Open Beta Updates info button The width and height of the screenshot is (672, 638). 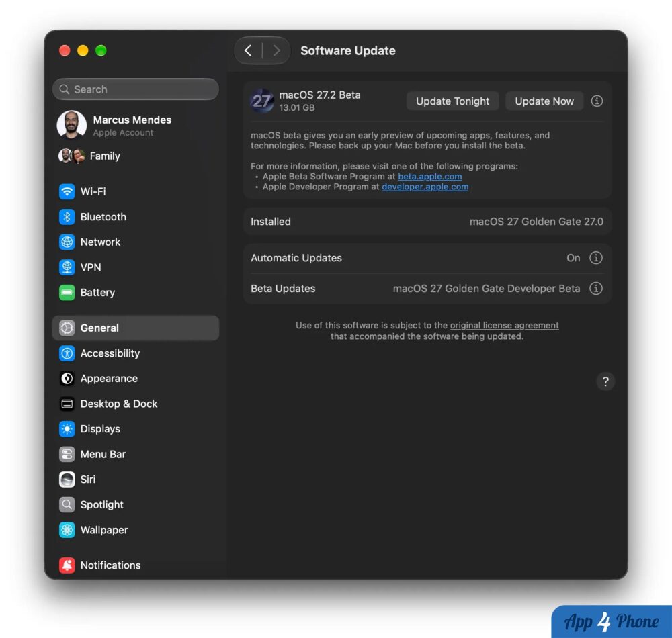pyautogui.click(x=595, y=289)
